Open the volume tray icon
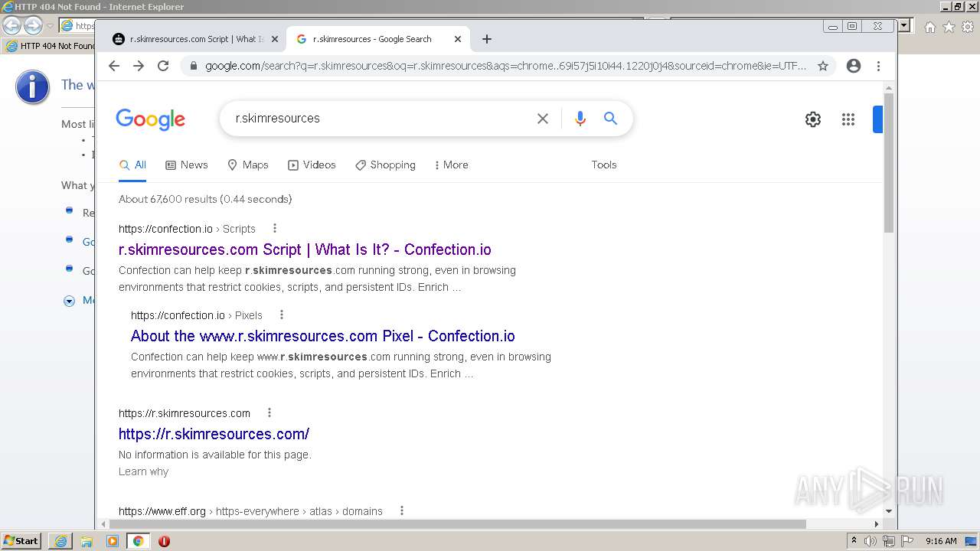Viewport: 980px width, 551px height. tap(871, 541)
